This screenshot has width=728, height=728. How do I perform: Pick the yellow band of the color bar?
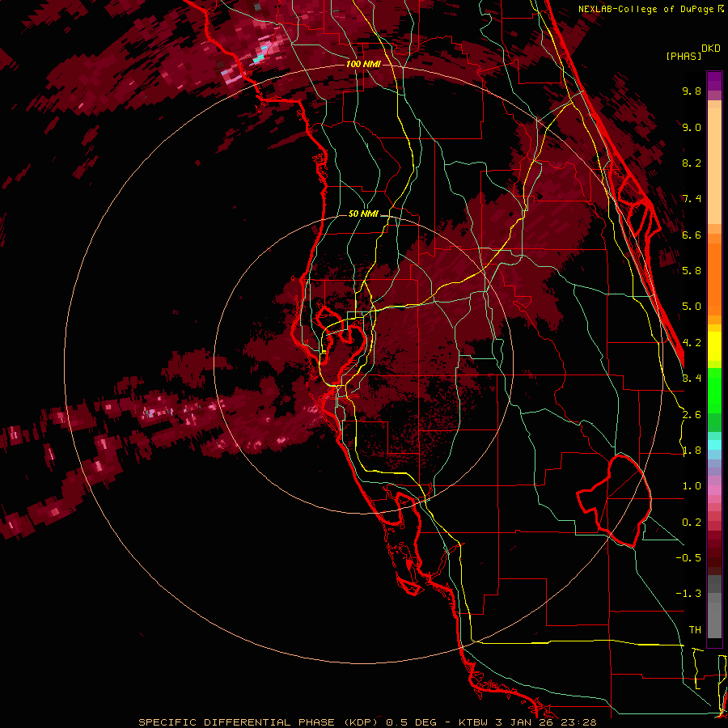point(714,346)
